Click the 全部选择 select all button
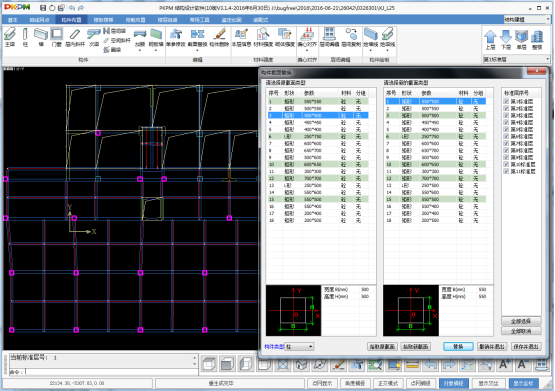Viewport: 555px width, 391px height. pyautogui.click(x=521, y=321)
